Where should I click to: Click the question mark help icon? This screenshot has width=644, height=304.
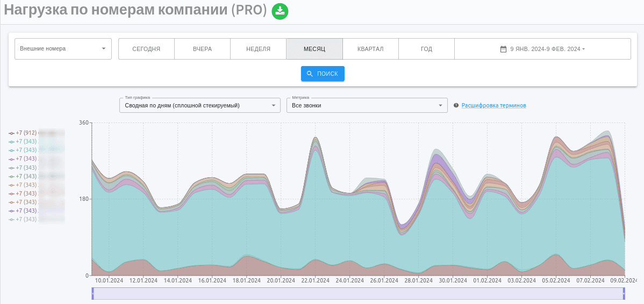click(456, 105)
